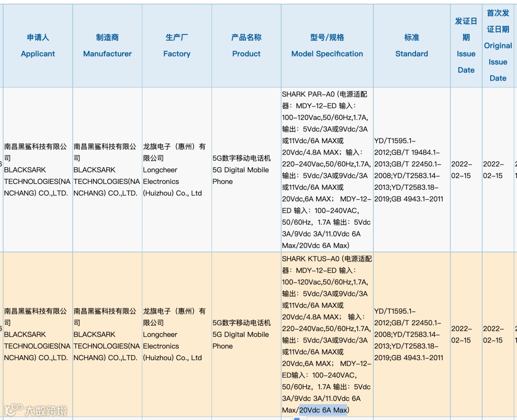Click the 申请人 Applicant column header
This screenshot has width=517, height=420.
pos(38,45)
